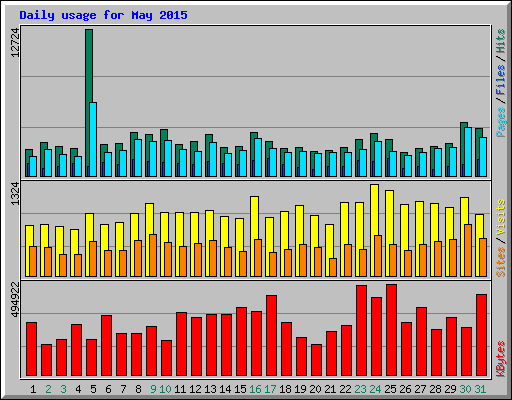Click day label 29 on the x-axis
The height and width of the screenshot is (400, 512).
[450, 389]
